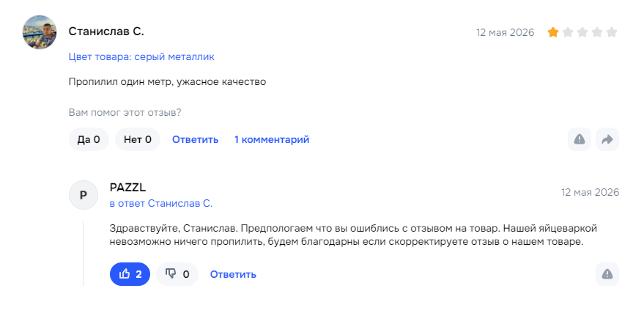This screenshot has width=644, height=313.
Task: Toggle the thumbs-up like with count 2
Action: (130, 274)
